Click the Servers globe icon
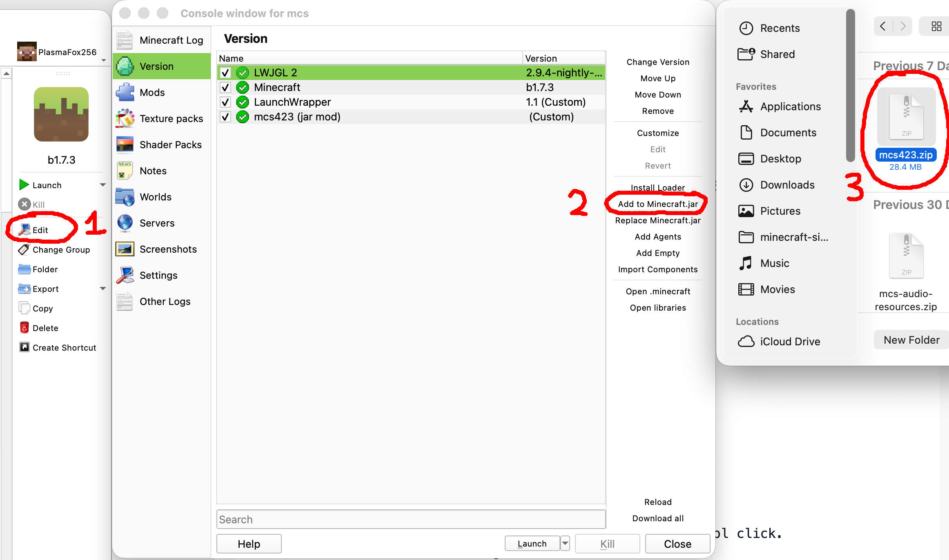 125,223
